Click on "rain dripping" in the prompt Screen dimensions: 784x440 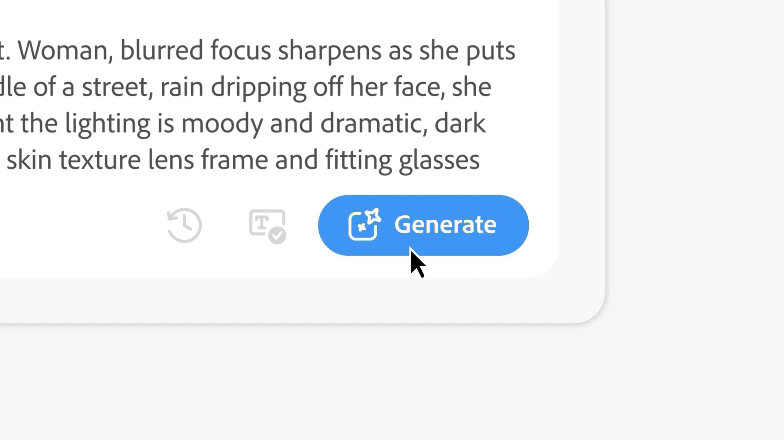[x=226, y=87]
